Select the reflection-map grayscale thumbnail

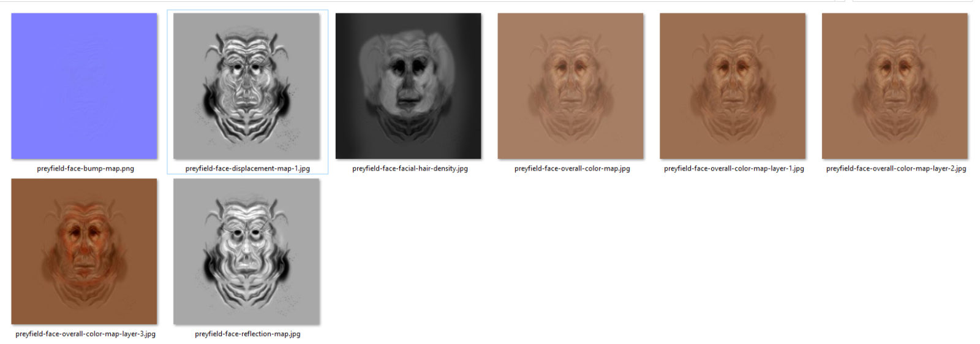pyautogui.click(x=246, y=251)
